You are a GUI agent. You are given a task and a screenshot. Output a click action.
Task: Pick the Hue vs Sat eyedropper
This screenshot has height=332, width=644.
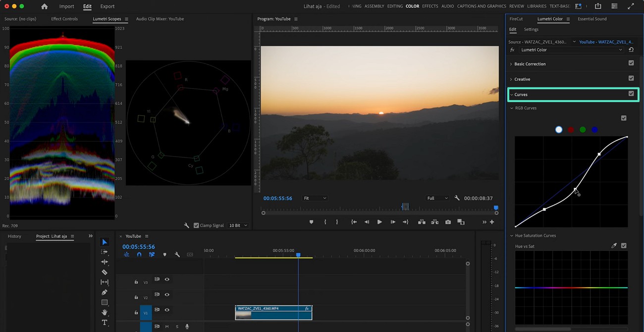click(614, 246)
